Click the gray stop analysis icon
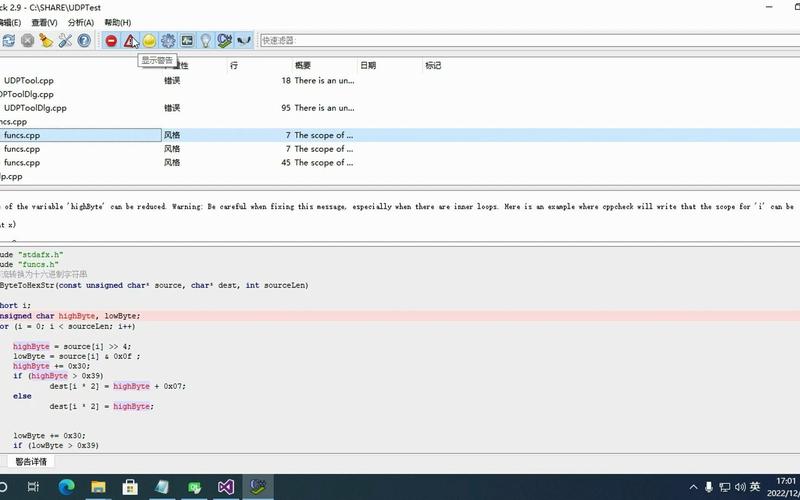Viewport: 800px width, 500px height. click(x=28, y=40)
